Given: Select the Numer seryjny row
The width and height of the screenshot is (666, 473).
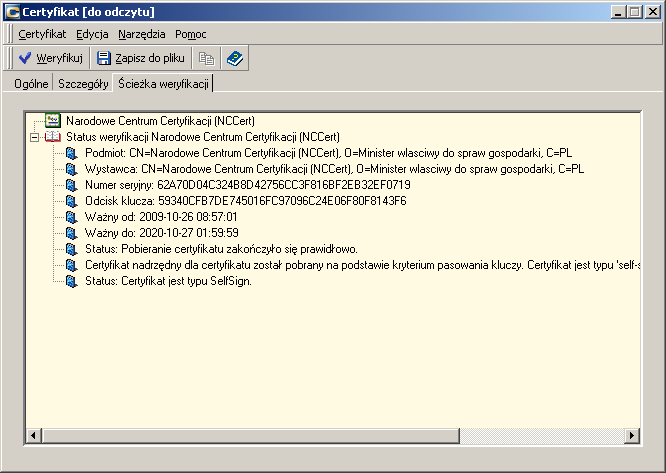Looking at the screenshot, I should pyautogui.click(x=248, y=185).
